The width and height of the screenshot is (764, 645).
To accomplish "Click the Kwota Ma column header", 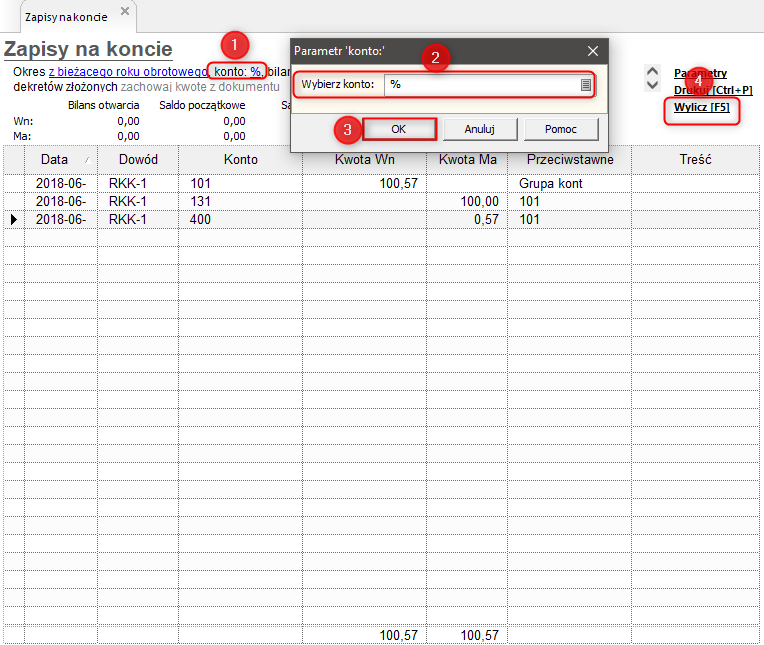I will 468,159.
